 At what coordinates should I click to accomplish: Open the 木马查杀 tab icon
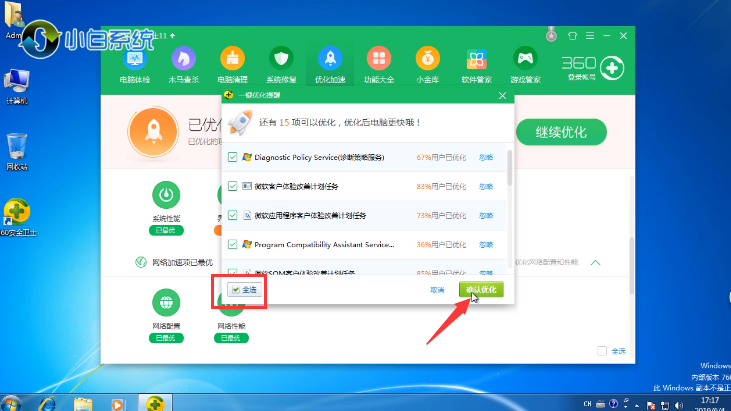click(184, 59)
